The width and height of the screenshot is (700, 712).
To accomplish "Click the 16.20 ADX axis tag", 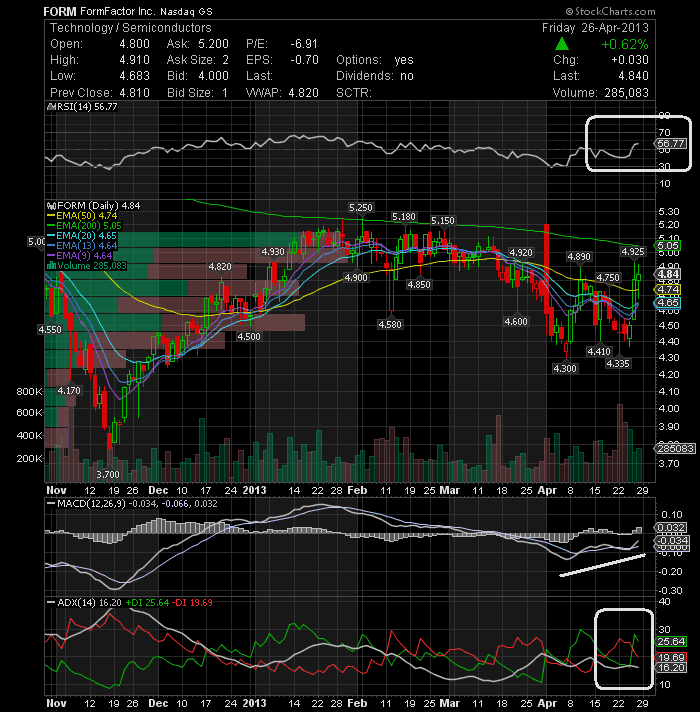I will (x=670, y=668).
